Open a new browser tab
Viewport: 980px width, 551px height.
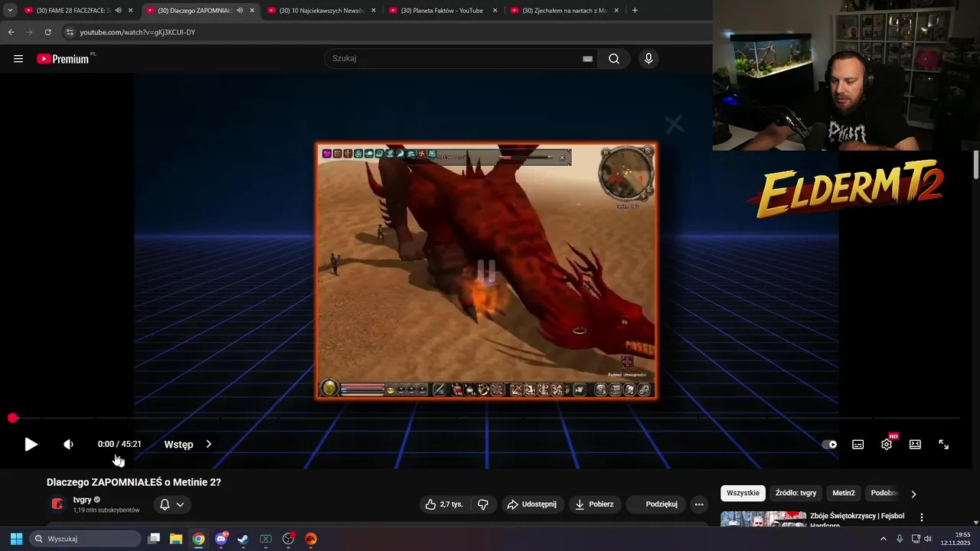click(x=635, y=11)
